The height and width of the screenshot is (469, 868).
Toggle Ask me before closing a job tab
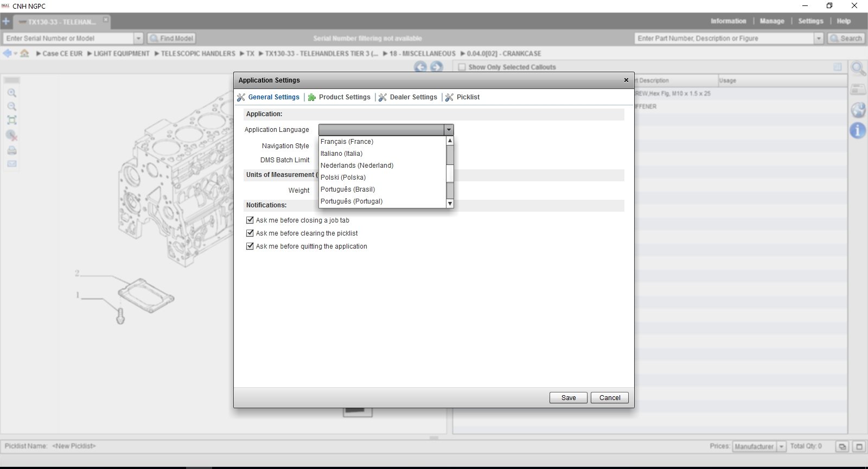(250, 220)
